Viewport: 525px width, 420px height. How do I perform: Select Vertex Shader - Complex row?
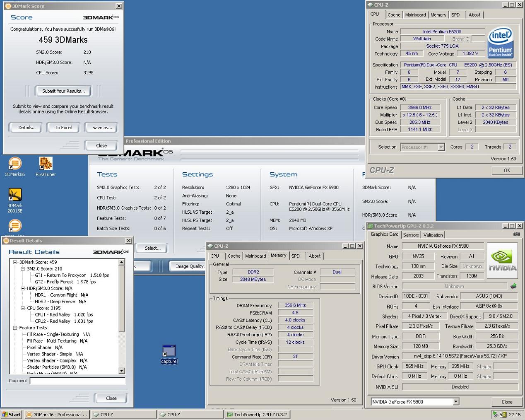pos(58,361)
